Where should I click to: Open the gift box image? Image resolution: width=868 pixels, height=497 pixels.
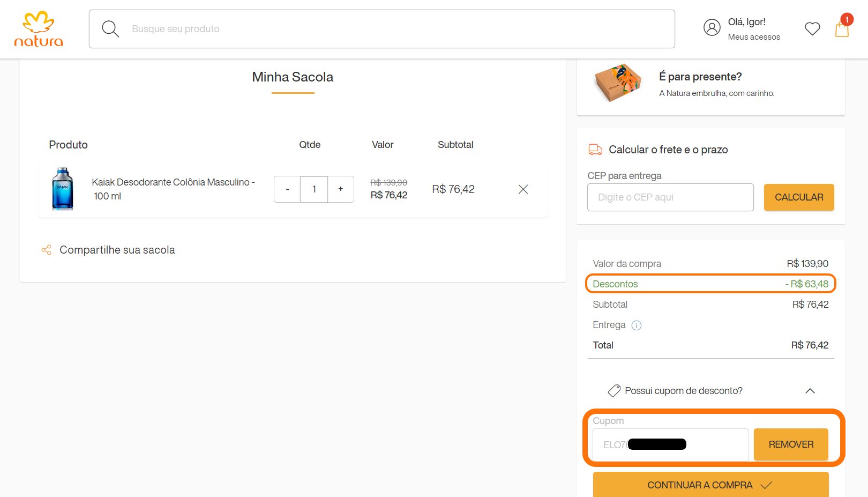coord(618,83)
